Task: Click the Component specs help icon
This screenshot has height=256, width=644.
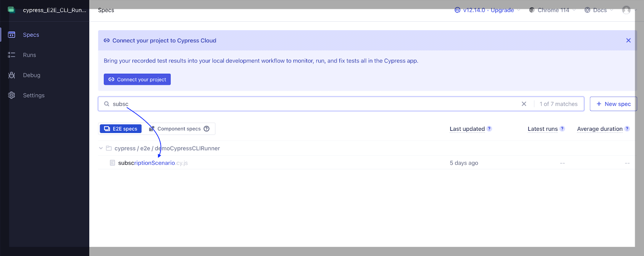Action: [206, 129]
